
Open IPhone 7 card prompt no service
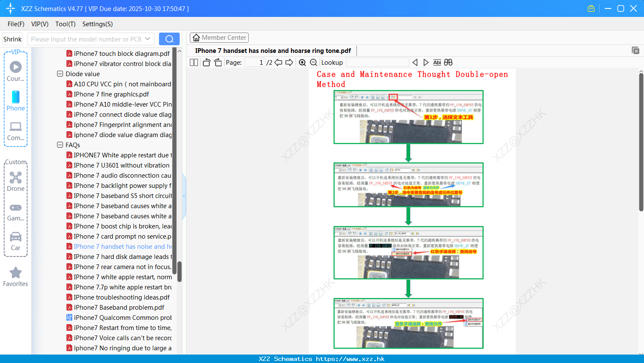(119, 236)
